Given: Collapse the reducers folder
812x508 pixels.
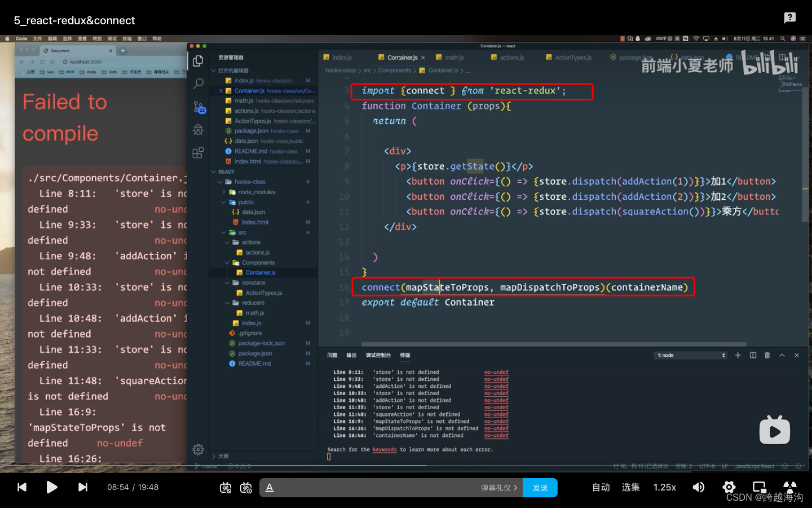Looking at the screenshot, I should 253,303.
